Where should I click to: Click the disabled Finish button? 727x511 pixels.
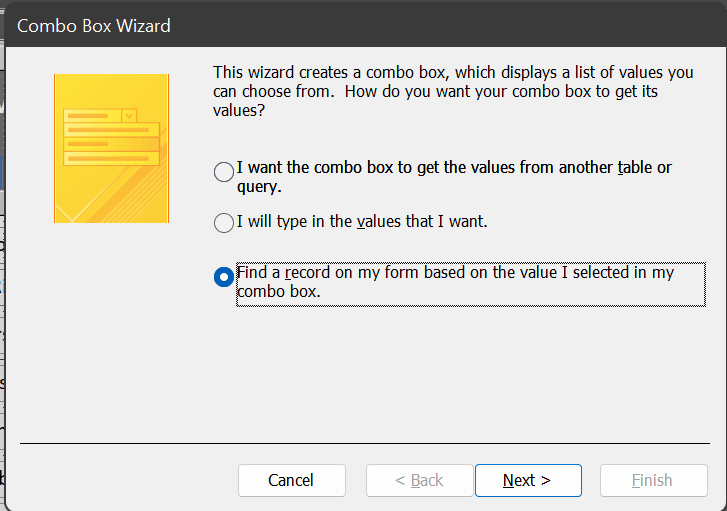click(654, 480)
